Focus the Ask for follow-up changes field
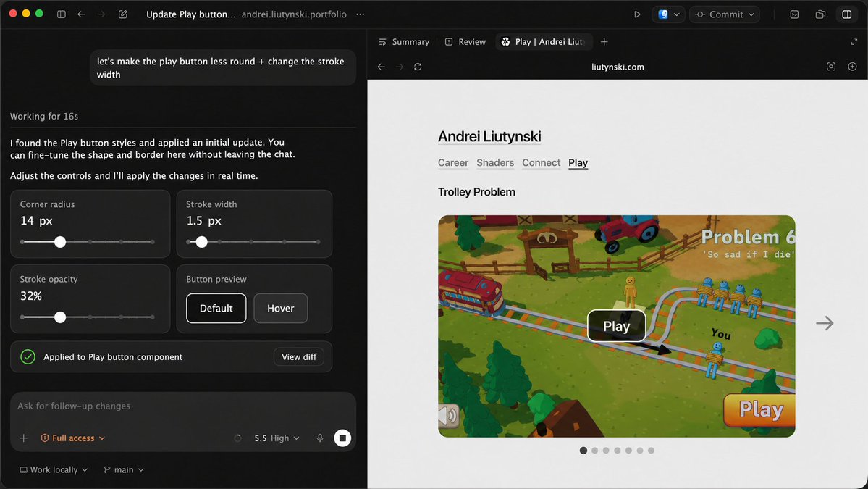This screenshot has height=489, width=868. 182,406
